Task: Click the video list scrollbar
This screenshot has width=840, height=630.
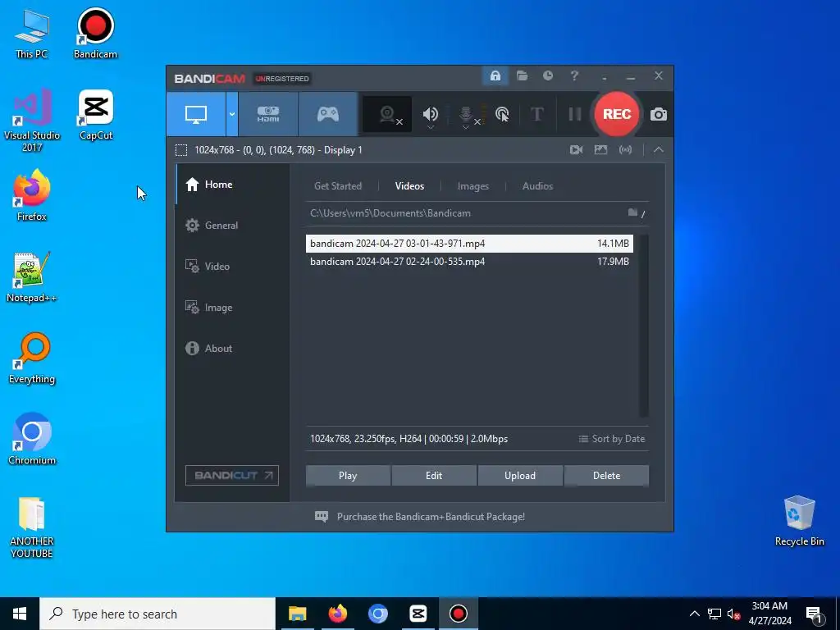Action: pyautogui.click(x=643, y=326)
